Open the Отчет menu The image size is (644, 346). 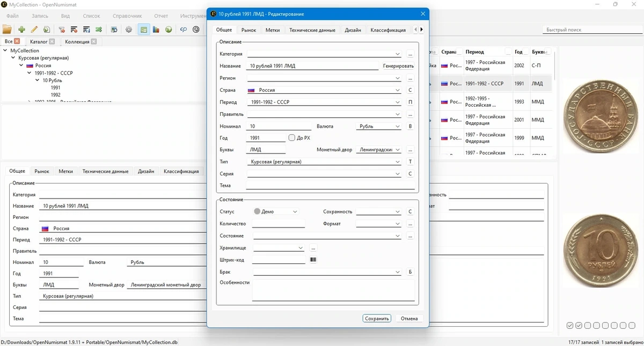161,16
